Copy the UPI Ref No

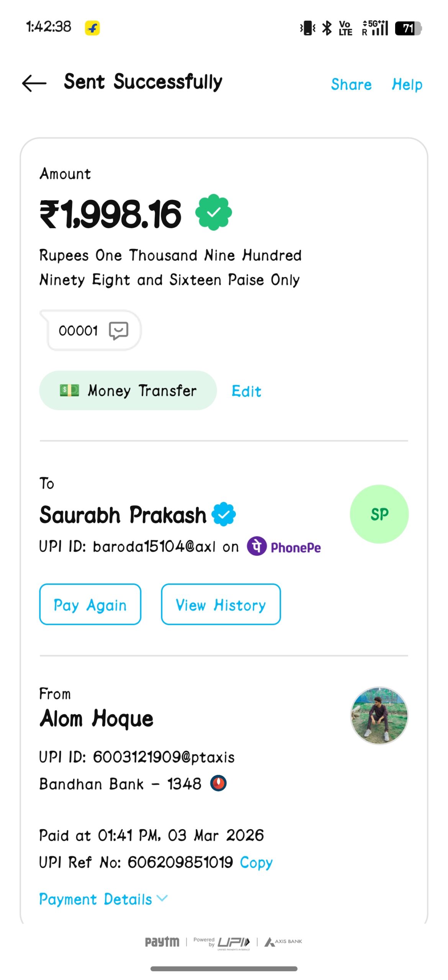point(256,862)
